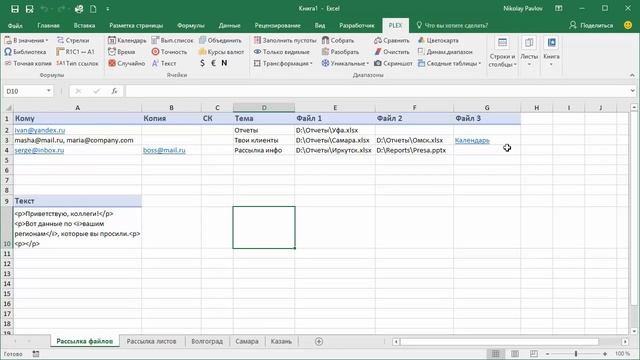Click the insert function fx button
The image size is (640, 360).
tap(115, 91)
